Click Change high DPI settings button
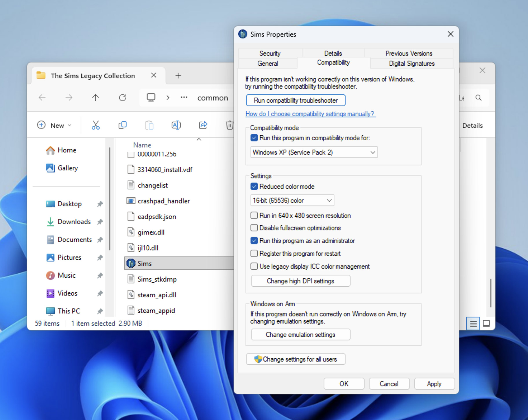 (300, 281)
